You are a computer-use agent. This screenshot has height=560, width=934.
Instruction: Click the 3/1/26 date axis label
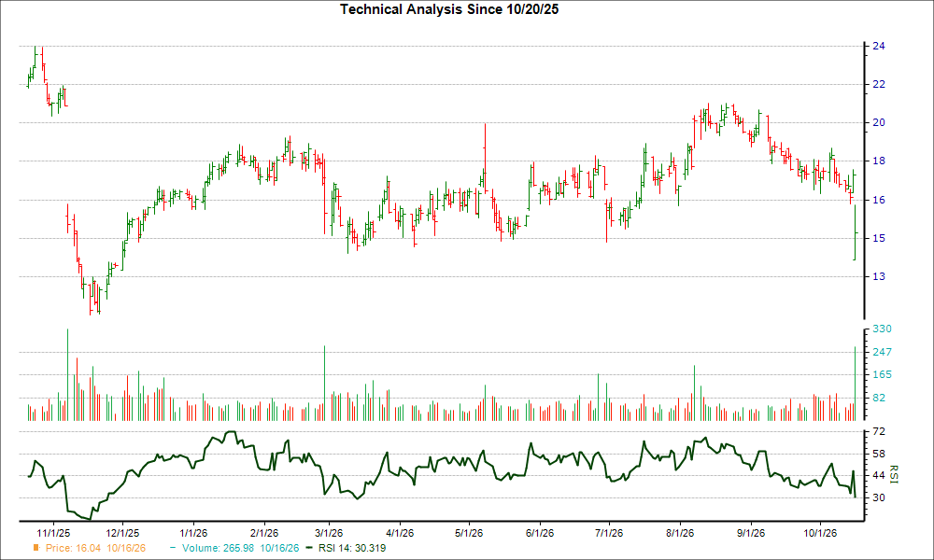pos(328,533)
